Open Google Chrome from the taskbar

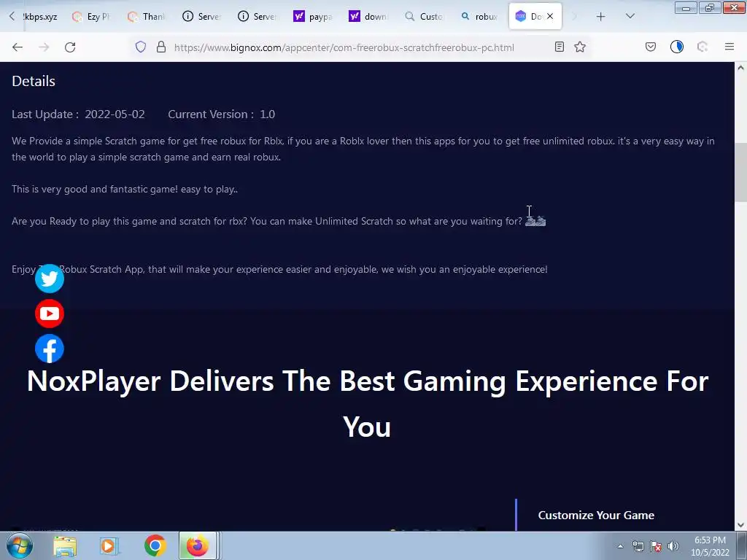pyautogui.click(x=155, y=545)
